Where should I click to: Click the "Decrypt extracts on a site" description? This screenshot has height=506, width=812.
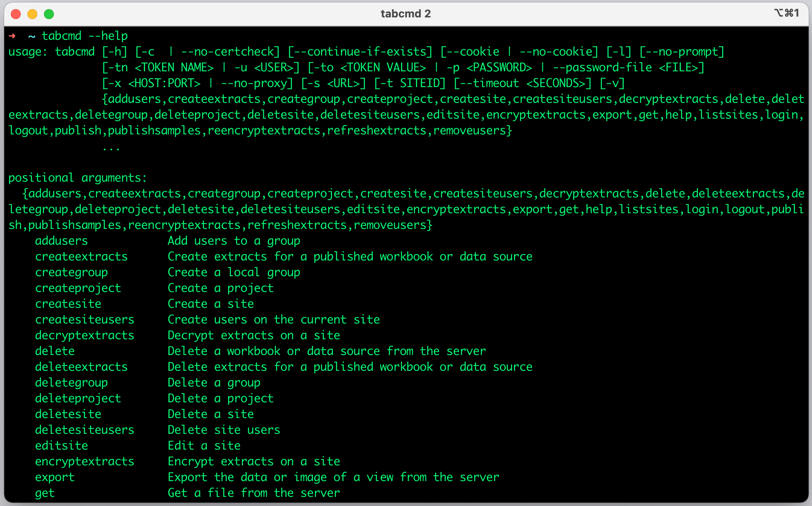pos(254,336)
